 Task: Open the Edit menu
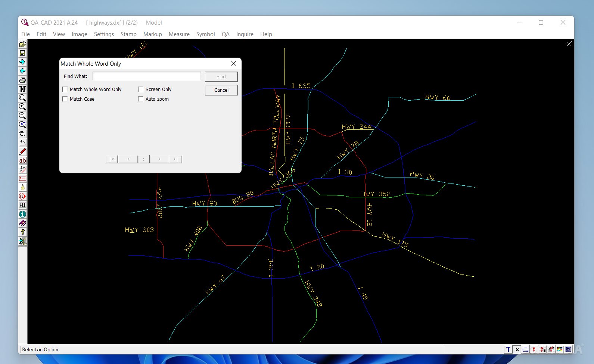[41, 34]
